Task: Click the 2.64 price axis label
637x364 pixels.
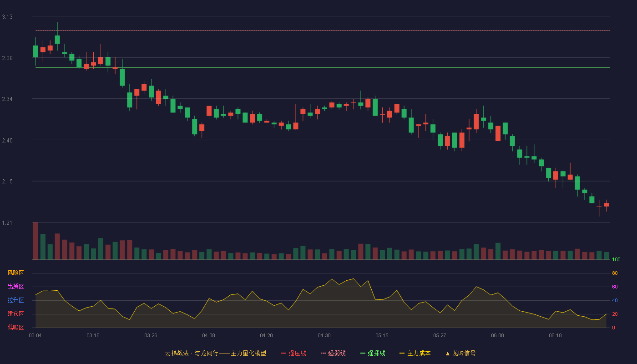Action: tap(7, 99)
